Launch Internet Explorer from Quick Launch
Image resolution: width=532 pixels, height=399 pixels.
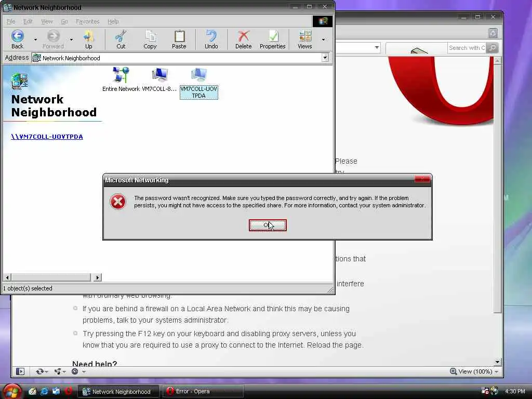tap(44, 391)
